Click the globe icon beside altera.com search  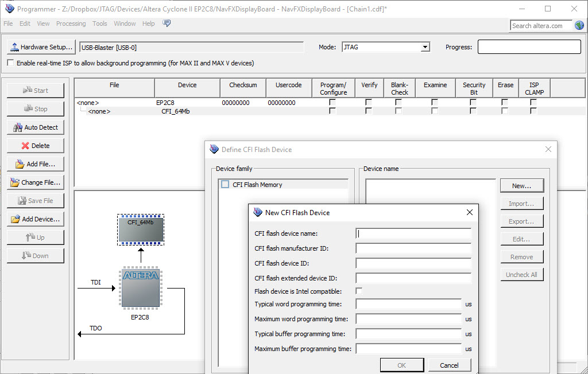(x=579, y=25)
